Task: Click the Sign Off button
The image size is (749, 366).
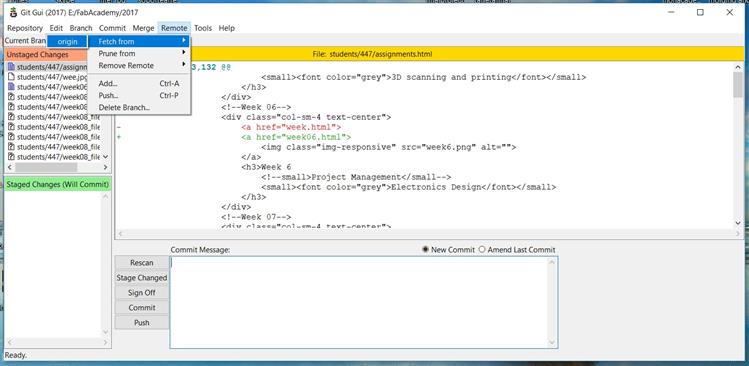Action: 142,292
